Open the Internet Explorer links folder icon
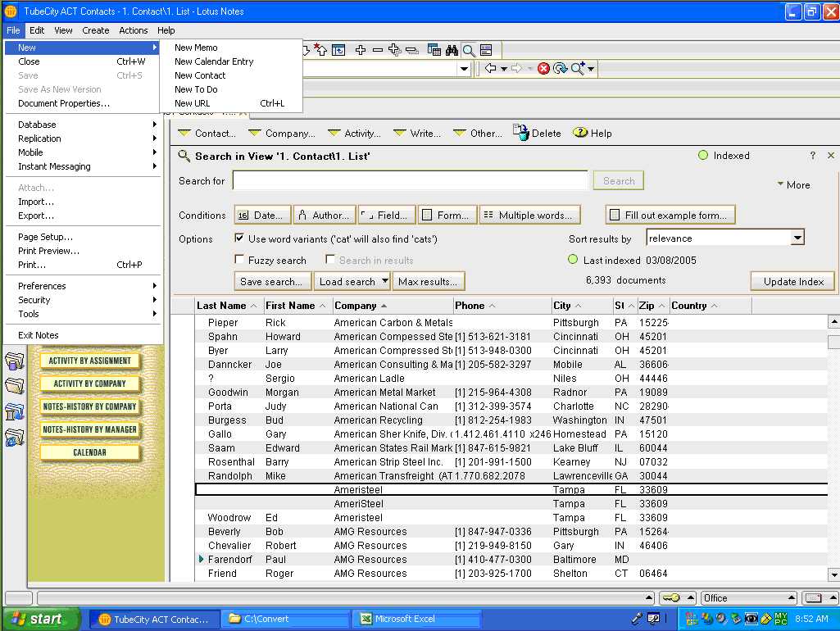 [15, 438]
